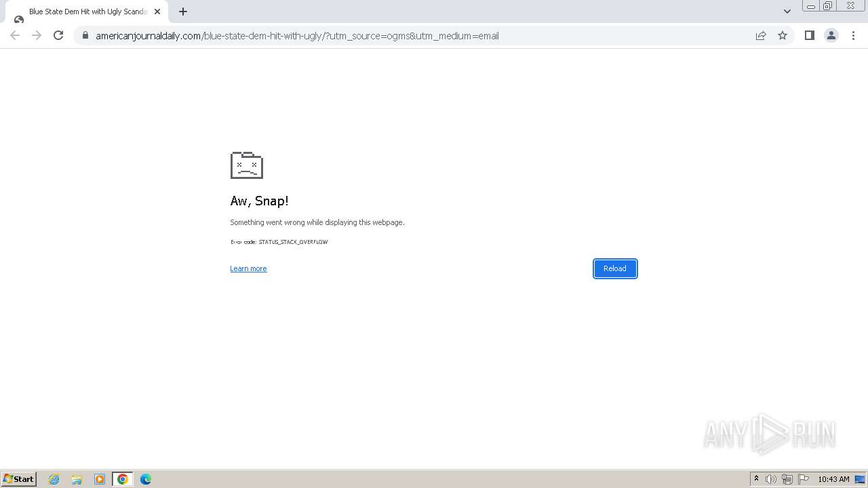Close the Chrome window
The width and height of the screenshot is (868, 488).
tap(850, 6)
